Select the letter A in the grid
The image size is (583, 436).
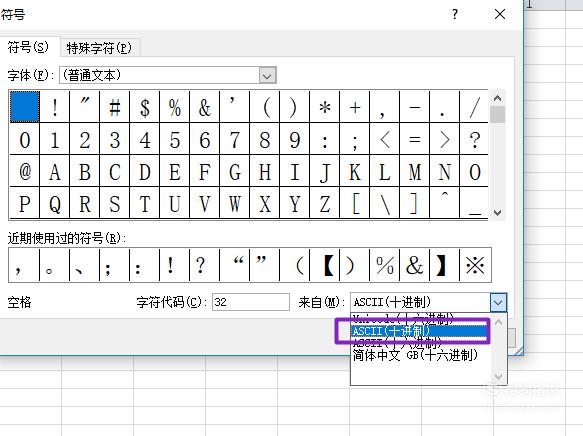55,171
